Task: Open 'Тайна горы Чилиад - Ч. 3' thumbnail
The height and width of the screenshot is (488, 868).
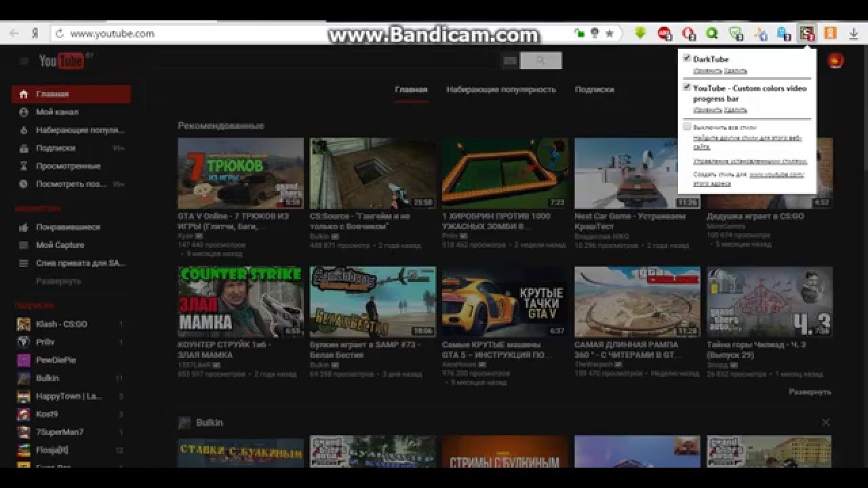Action: click(770, 302)
